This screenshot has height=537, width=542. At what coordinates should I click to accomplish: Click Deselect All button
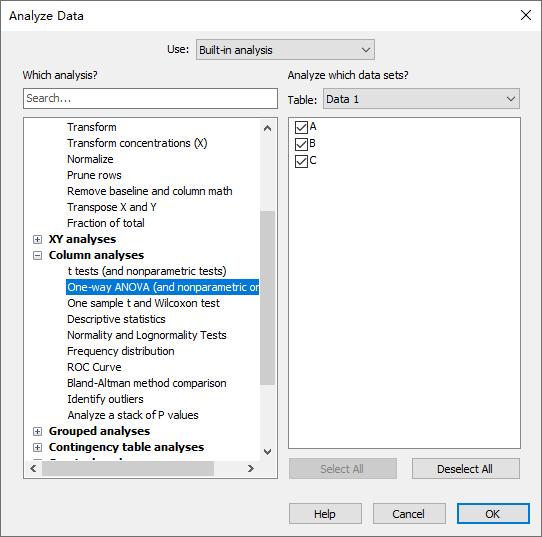465,469
